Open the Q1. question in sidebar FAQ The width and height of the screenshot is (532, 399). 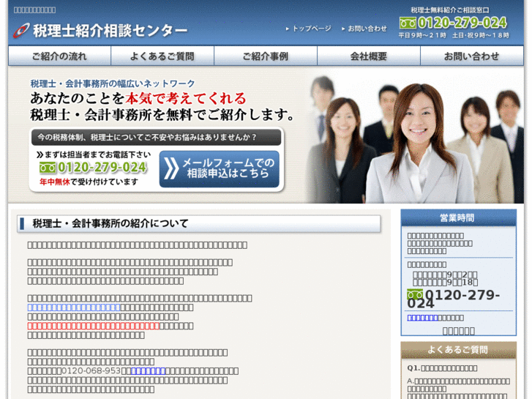click(x=443, y=368)
